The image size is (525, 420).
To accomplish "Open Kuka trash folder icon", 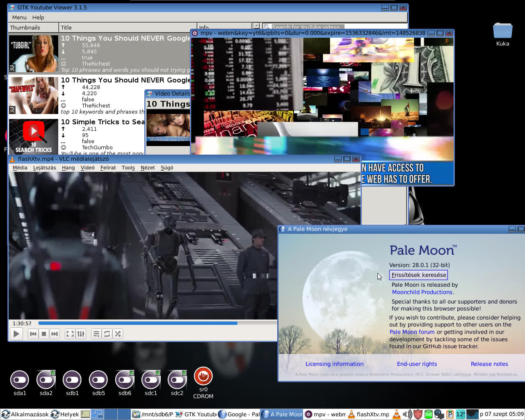I will coord(502,35).
